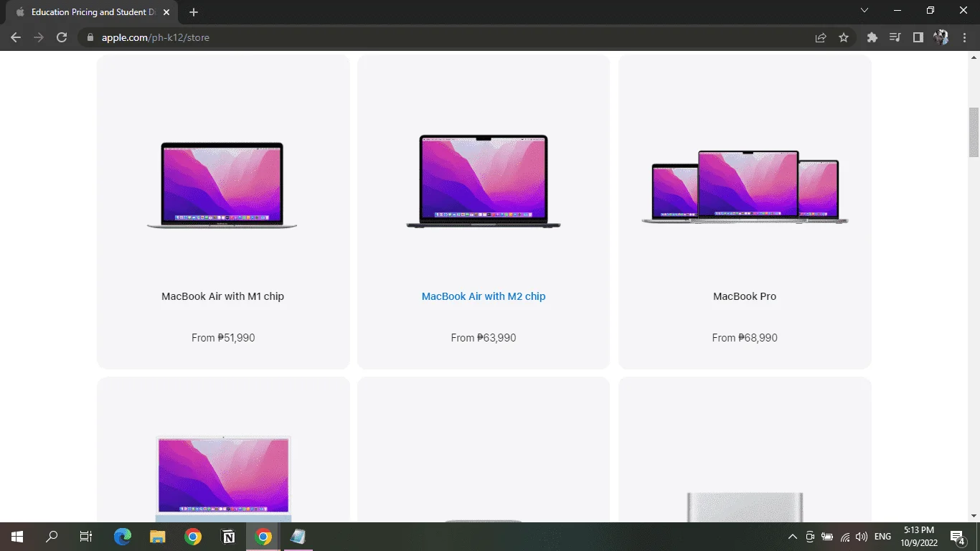Click the MacBook Air M2 laptop image
This screenshot has width=980, height=551.
coord(484,182)
